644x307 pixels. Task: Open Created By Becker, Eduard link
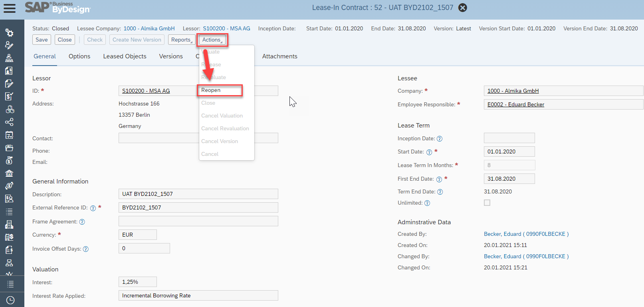pyautogui.click(x=526, y=234)
